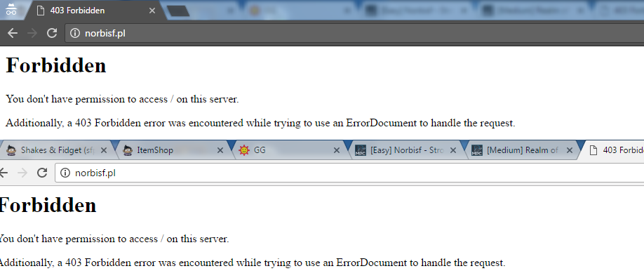Click [Medium] Realm tab MPC favicon

(477, 150)
